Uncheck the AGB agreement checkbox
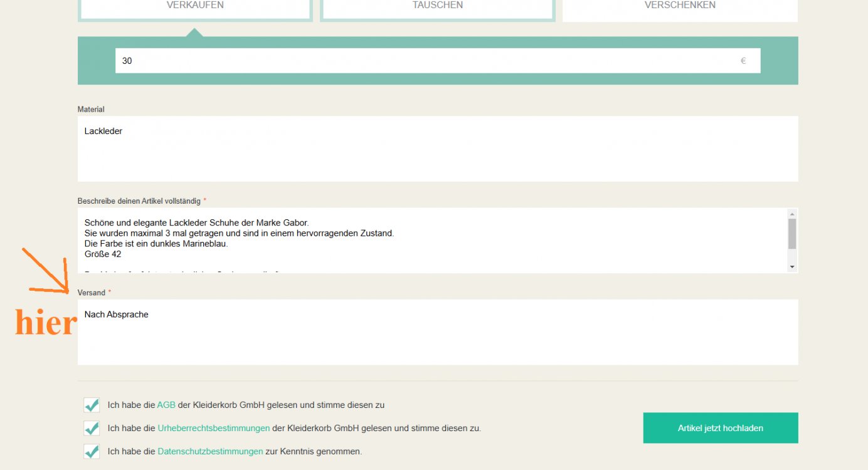This screenshot has height=470, width=868. tap(92, 405)
